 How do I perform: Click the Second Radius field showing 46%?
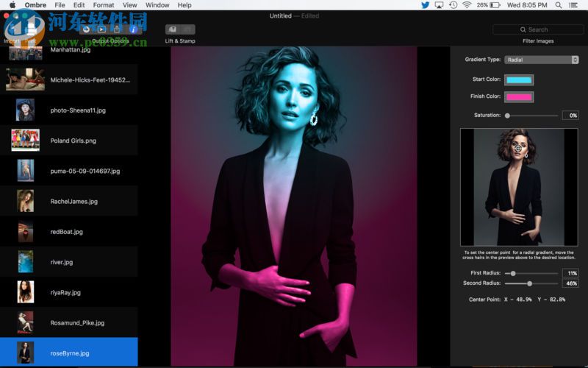coord(570,283)
